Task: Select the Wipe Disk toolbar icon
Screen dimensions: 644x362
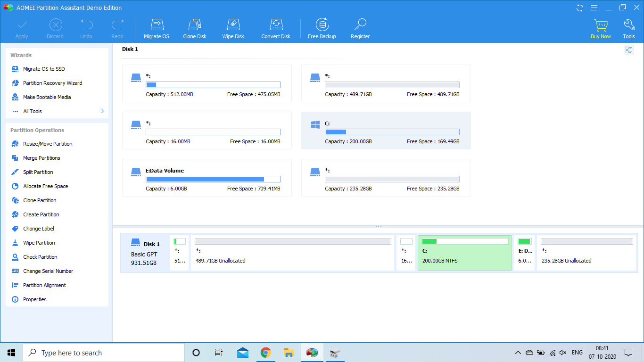Action: [x=233, y=29]
